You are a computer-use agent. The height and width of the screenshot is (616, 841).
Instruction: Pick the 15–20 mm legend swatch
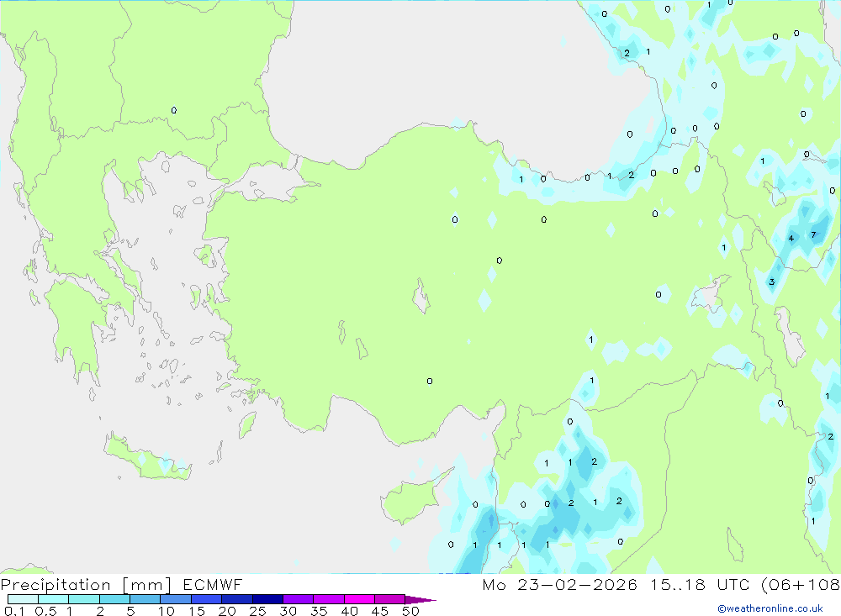pos(207,599)
